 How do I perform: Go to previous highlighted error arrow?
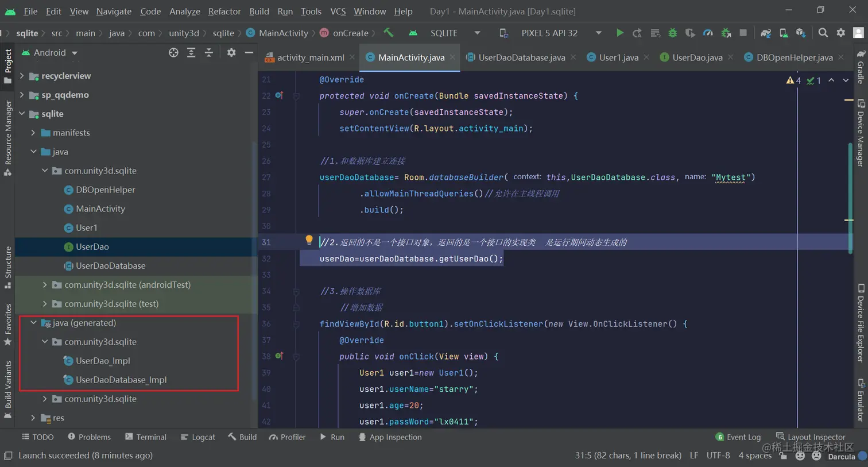pyautogui.click(x=831, y=80)
